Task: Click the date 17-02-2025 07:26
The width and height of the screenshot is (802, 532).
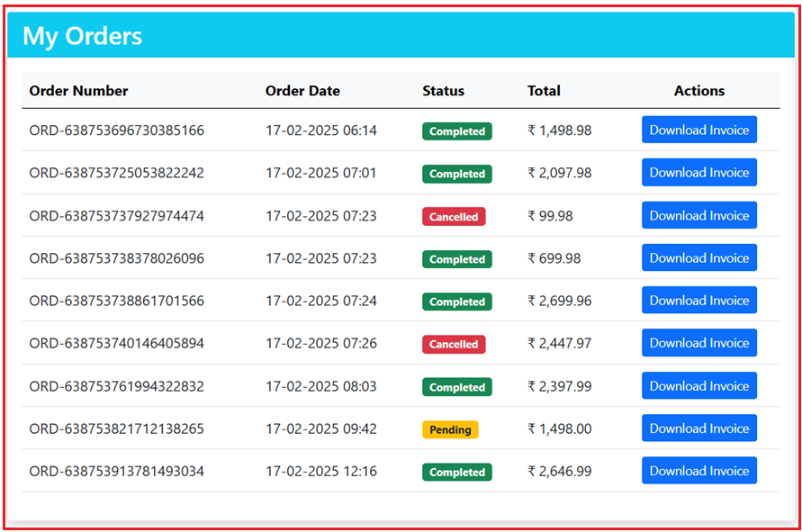Action: (x=321, y=343)
